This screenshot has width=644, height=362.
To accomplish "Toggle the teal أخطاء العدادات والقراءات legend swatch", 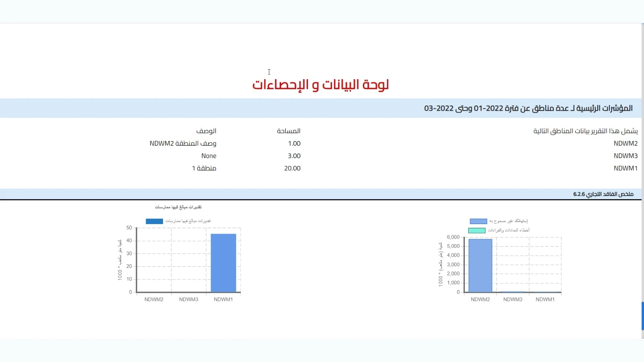I will [477, 230].
